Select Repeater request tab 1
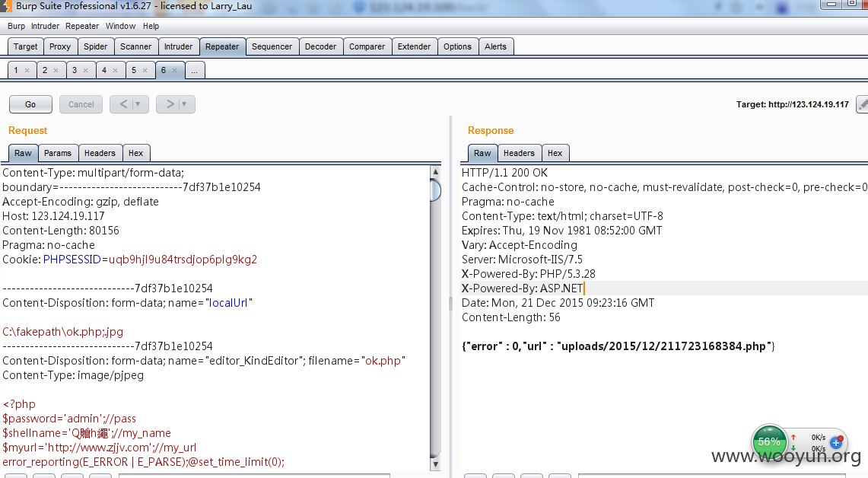Viewport: 868px width, 478px height. [x=16, y=70]
